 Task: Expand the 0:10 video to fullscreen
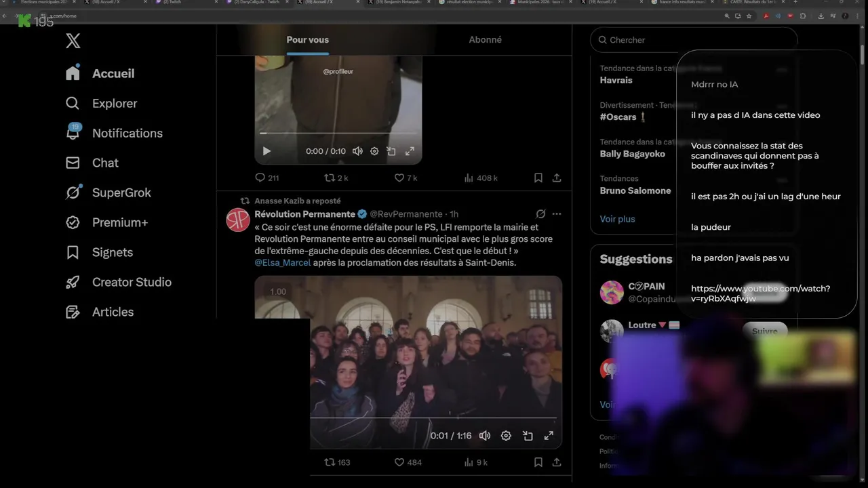point(410,151)
